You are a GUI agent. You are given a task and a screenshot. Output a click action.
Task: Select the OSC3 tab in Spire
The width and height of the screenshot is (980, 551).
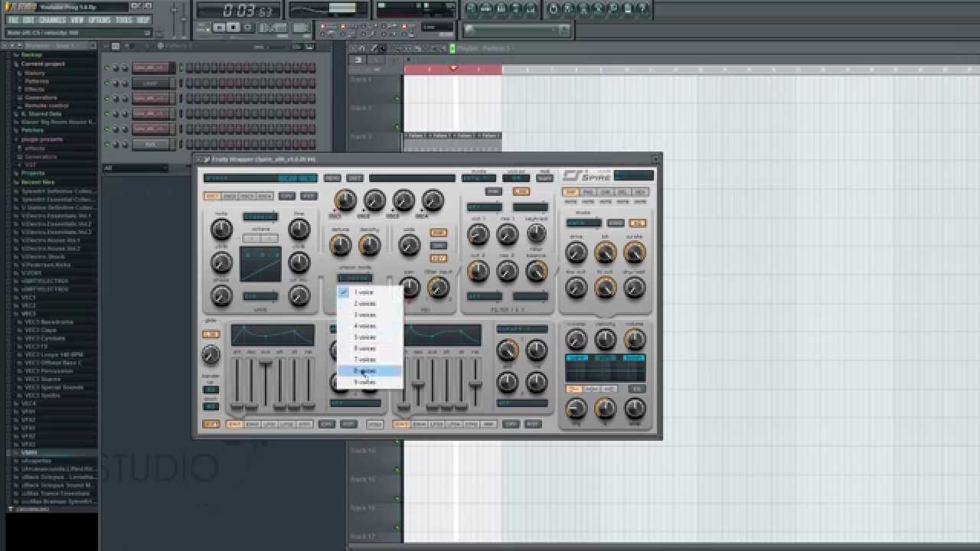pos(247,196)
